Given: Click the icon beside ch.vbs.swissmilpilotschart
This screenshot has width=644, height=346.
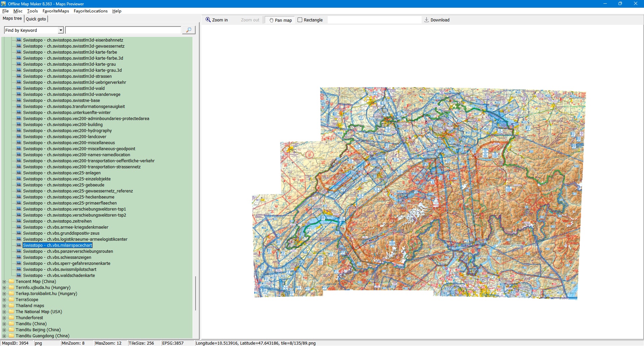Looking at the screenshot, I should pos(19,270).
